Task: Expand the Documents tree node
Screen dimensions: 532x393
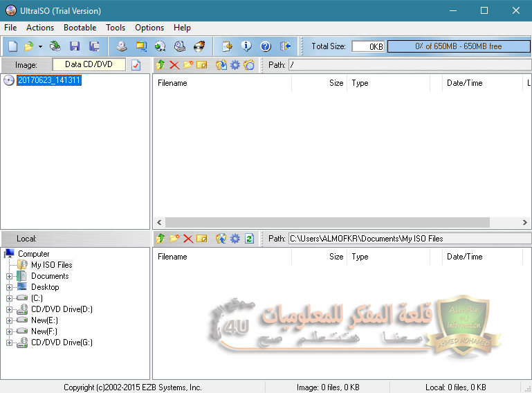Action: (9, 276)
